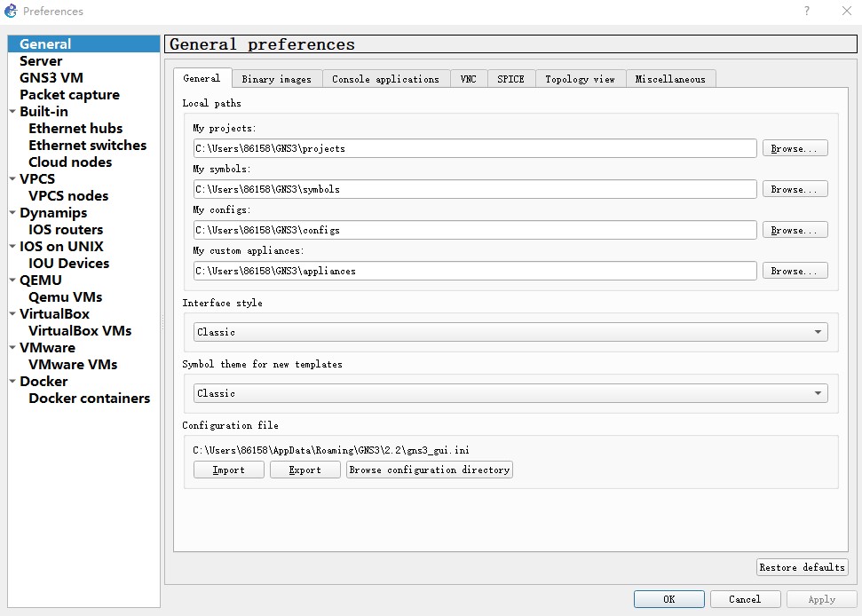
Task: Click the Apply button
Action: 821,599
